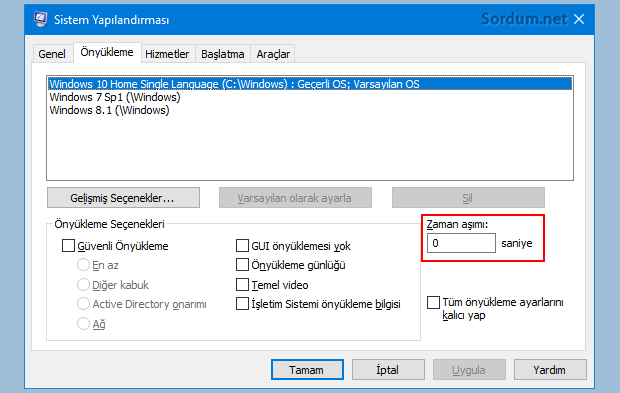Viewport: 620px width, 393px height.
Task: Confirm with the Tamam button
Action: tap(307, 370)
